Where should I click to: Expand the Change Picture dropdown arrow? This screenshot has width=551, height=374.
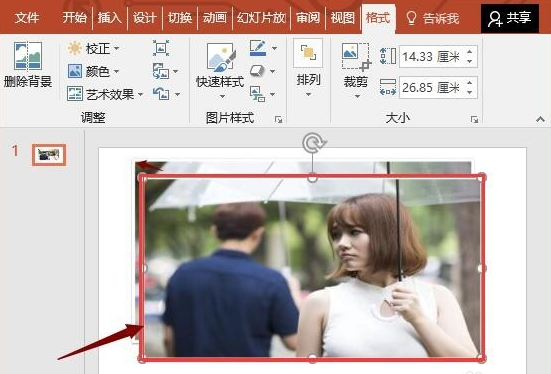coord(176,71)
